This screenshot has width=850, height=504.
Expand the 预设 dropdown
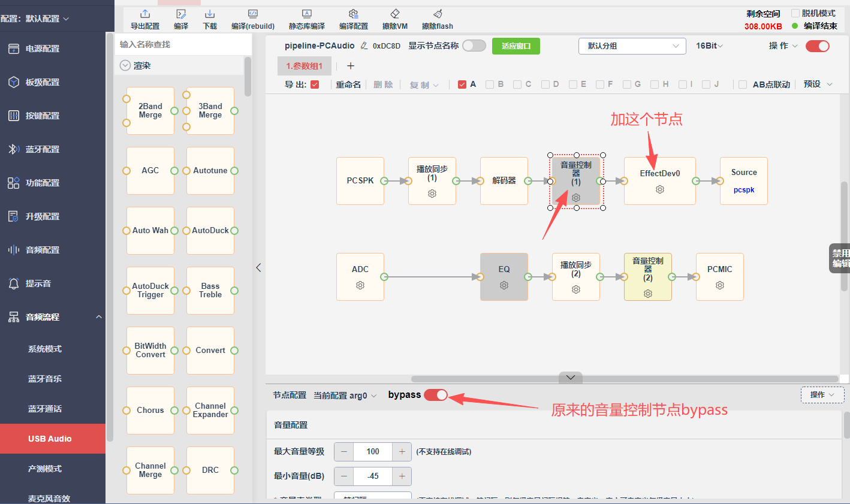[x=818, y=84]
